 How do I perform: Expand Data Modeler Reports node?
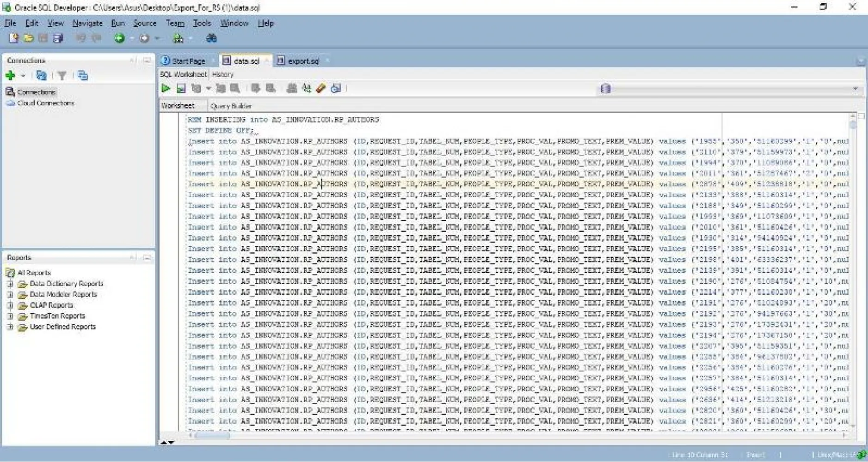pos(10,294)
